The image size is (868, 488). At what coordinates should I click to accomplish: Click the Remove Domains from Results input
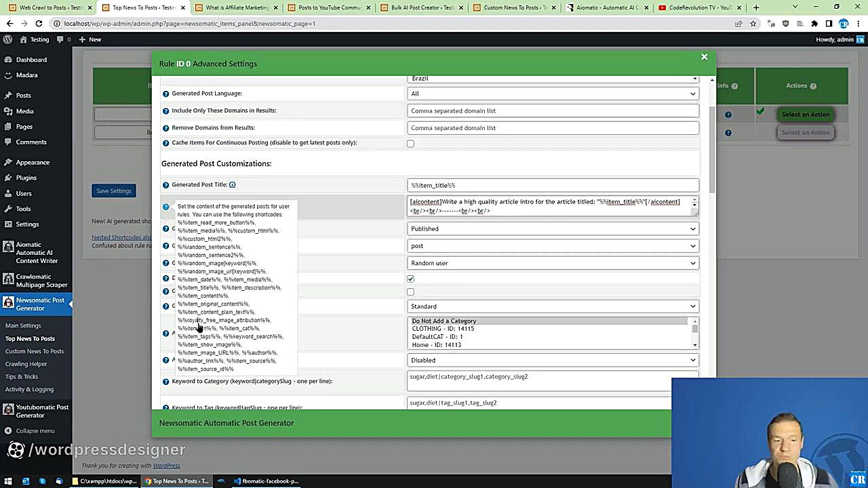coord(553,127)
